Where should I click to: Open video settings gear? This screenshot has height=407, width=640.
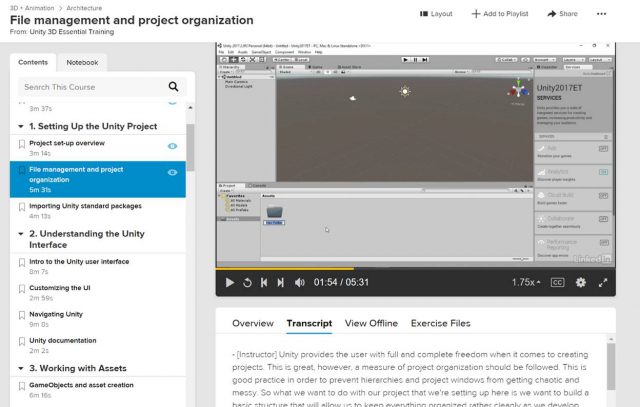[580, 282]
